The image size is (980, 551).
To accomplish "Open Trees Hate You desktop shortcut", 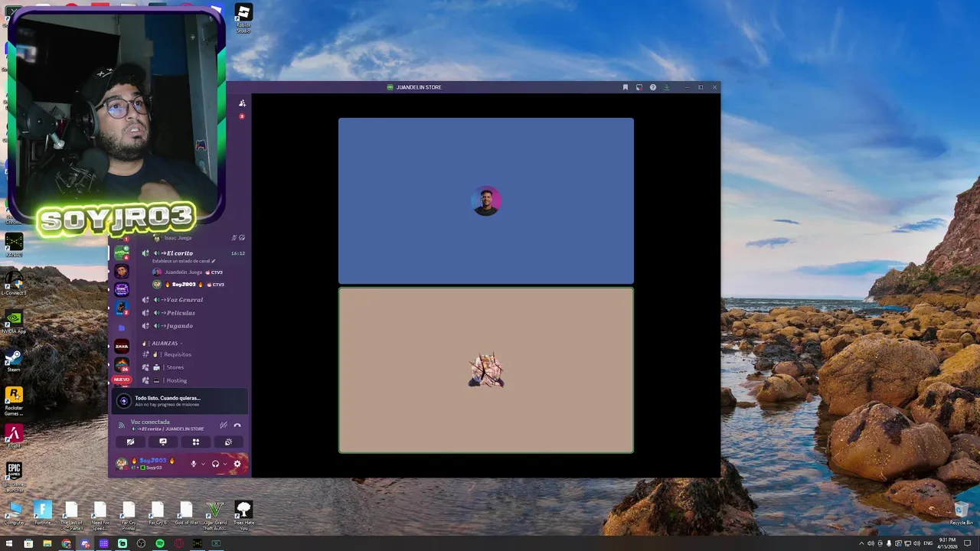I will tap(243, 514).
